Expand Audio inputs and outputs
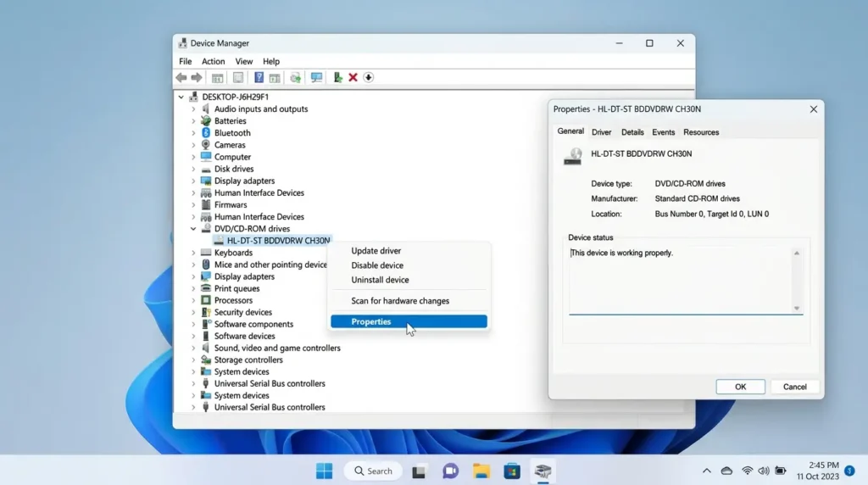 click(x=193, y=109)
